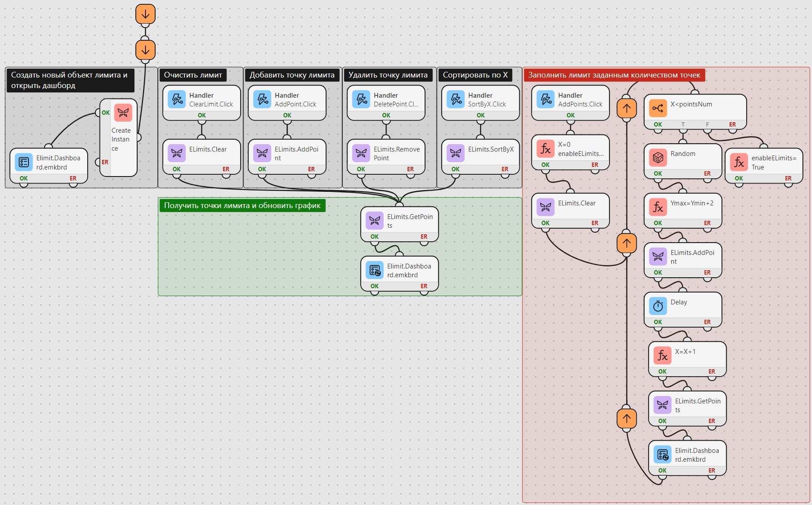
Task: Click the DeletePoint handler node icon
Action: click(x=361, y=99)
